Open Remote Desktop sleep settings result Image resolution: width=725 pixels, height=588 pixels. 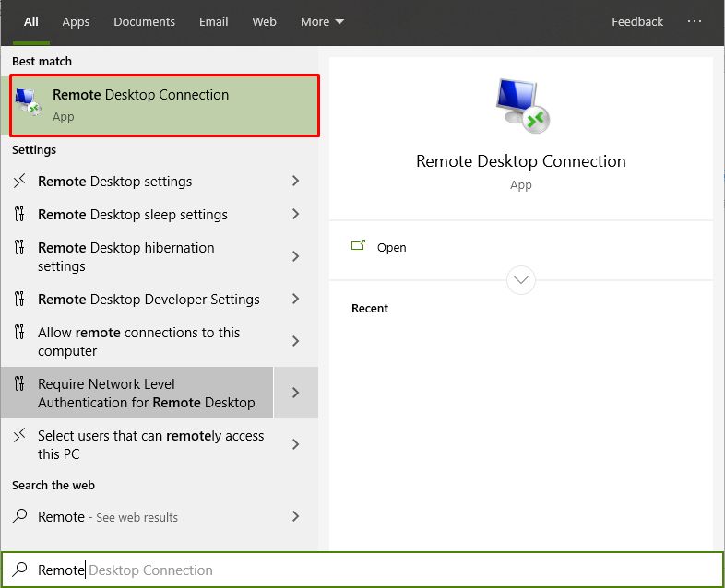[x=137, y=215]
